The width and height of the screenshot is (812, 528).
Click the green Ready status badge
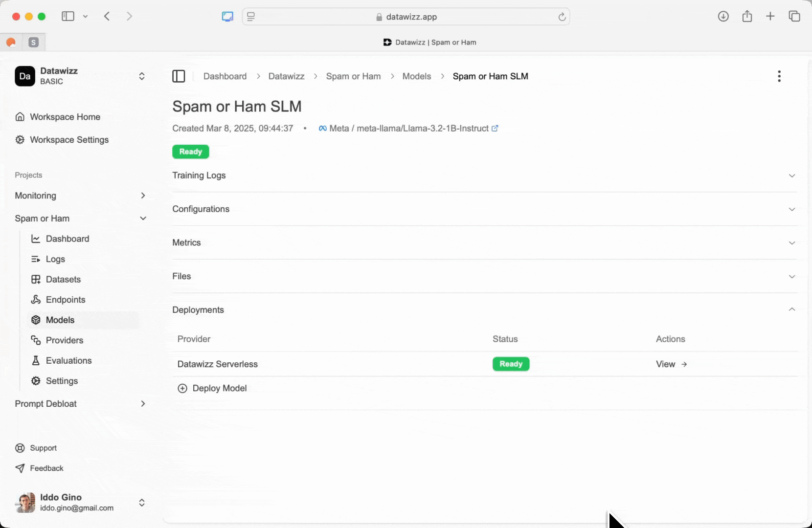click(190, 152)
